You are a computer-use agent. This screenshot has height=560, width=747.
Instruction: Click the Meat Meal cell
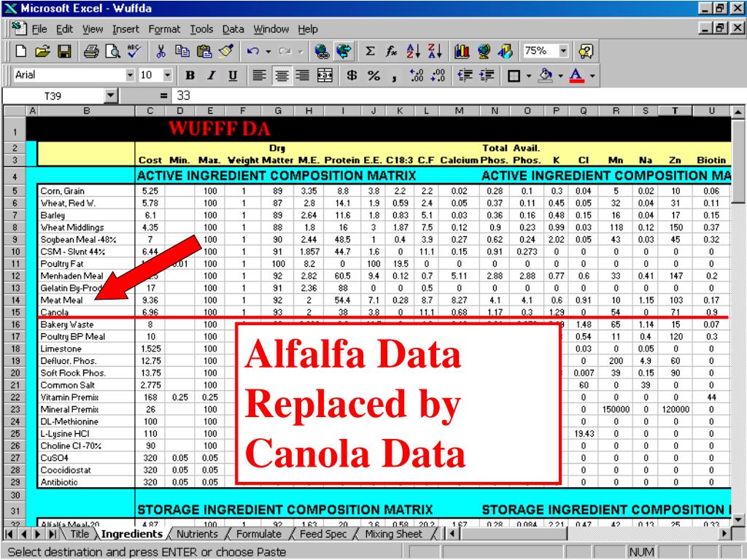tap(86, 300)
